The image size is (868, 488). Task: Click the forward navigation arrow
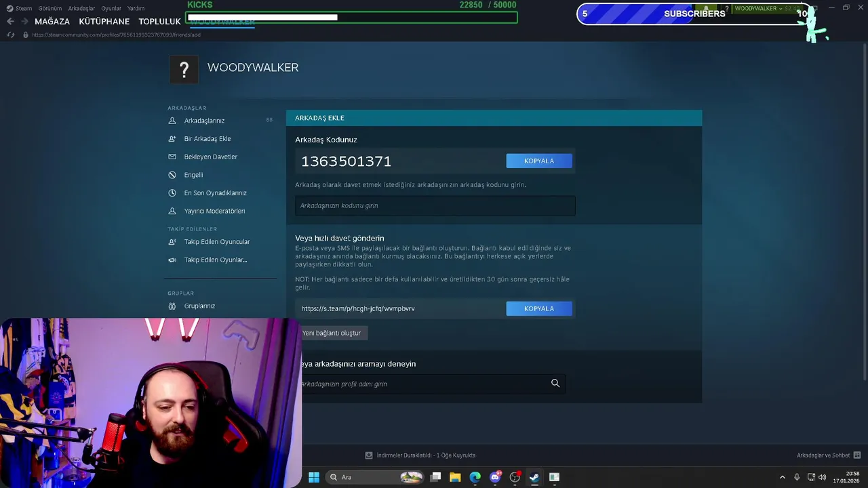[24, 21]
